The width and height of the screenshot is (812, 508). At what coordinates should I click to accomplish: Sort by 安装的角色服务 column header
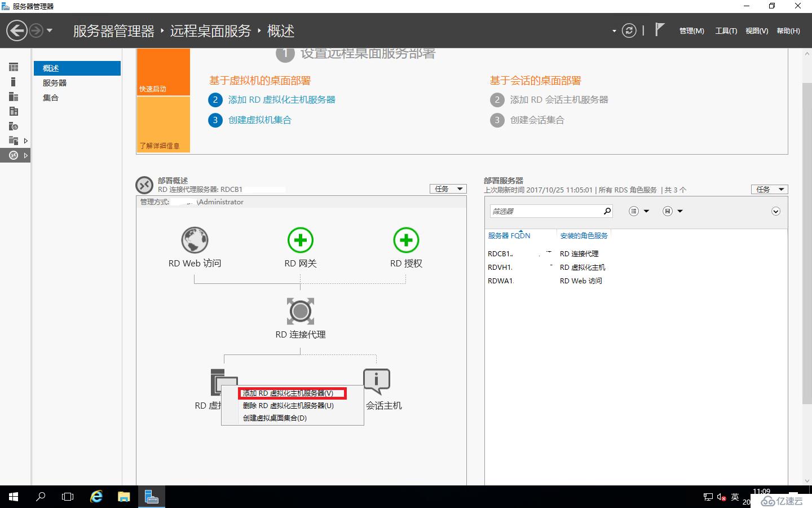[x=584, y=236]
